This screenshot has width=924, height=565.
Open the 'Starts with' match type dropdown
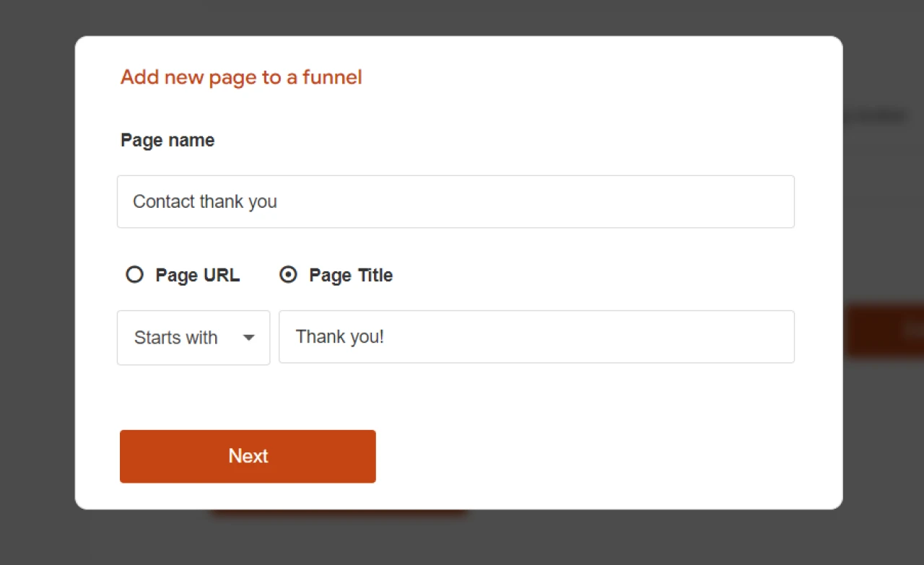(x=193, y=338)
